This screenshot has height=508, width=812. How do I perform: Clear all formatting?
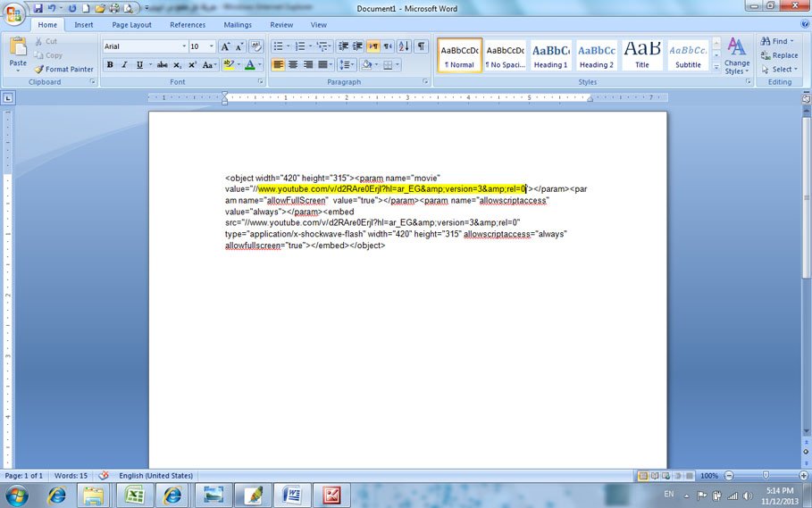(x=255, y=46)
